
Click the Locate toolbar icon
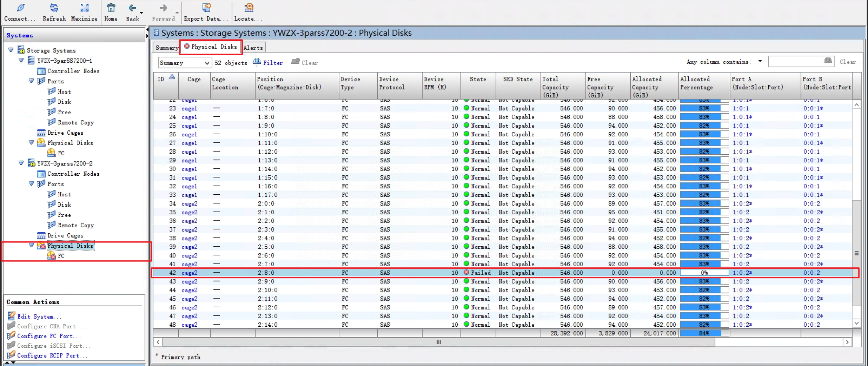coord(249,8)
